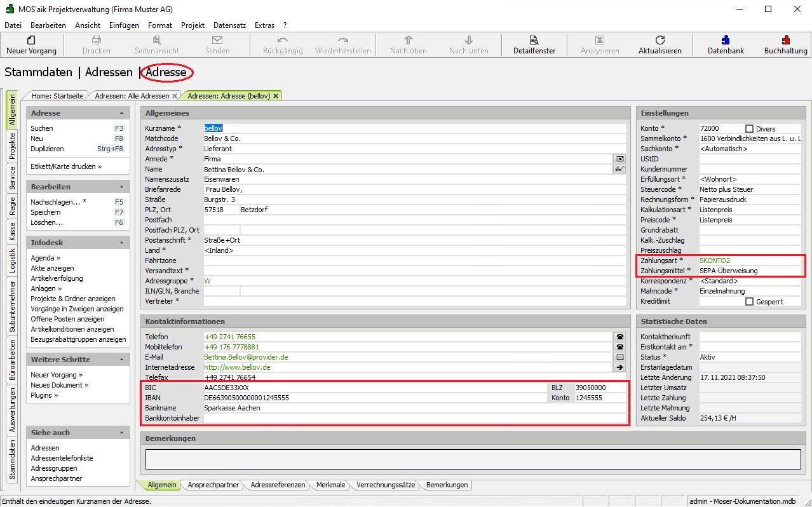Image resolution: width=812 pixels, height=507 pixels.
Task: Collapse the Bearbeiten sidebar panel
Action: (121, 187)
